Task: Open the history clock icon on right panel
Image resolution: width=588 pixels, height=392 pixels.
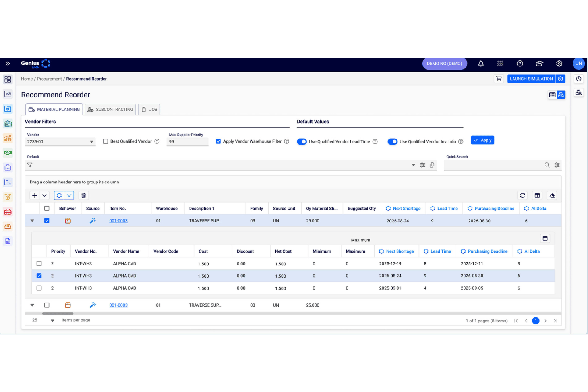Action: 579,79
